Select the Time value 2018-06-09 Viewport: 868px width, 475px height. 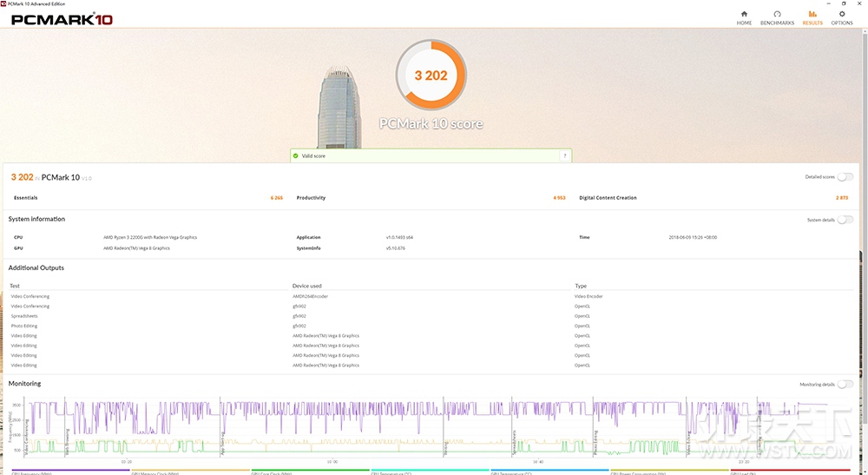click(693, 238)
